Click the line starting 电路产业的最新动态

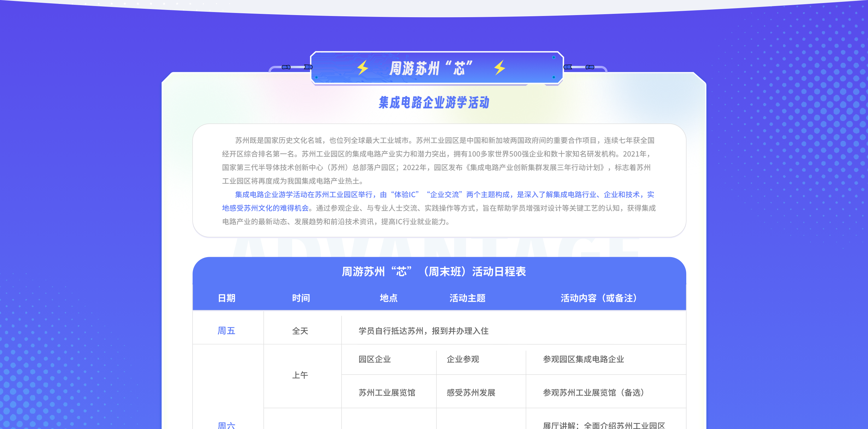[x=337, y=221]
